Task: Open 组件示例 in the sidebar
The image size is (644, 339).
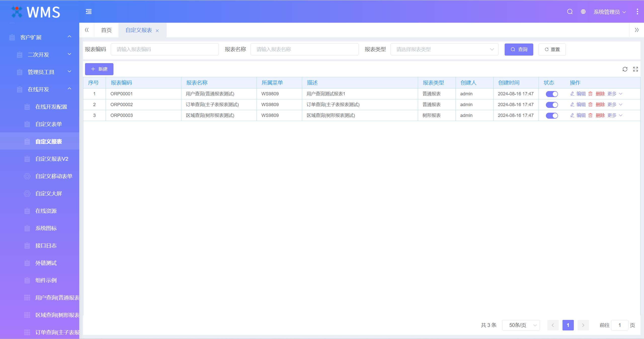Action: point(39,280)
